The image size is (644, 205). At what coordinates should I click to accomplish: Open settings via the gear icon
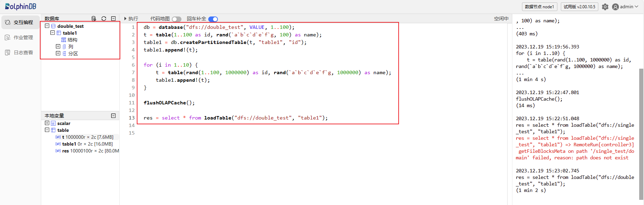click(x=605, y=7)
